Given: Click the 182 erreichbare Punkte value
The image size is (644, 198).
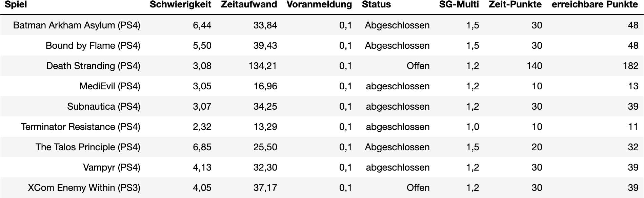Looking at the screenshot, I should pyautogui.click(x=630, y=66).
